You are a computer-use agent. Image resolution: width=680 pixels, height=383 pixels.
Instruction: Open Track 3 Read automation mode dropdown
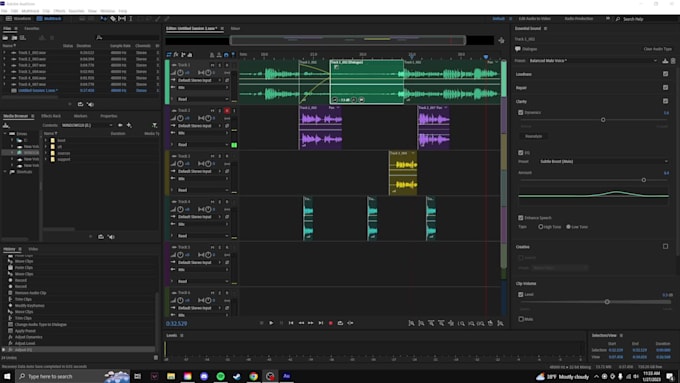click(203, 190)
